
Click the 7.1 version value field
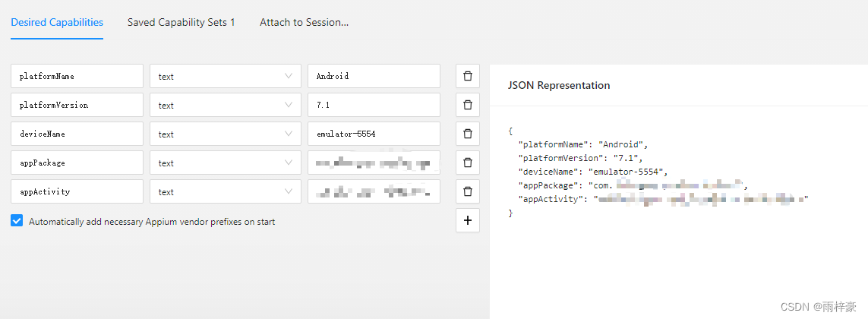click(x=374, y=105)
